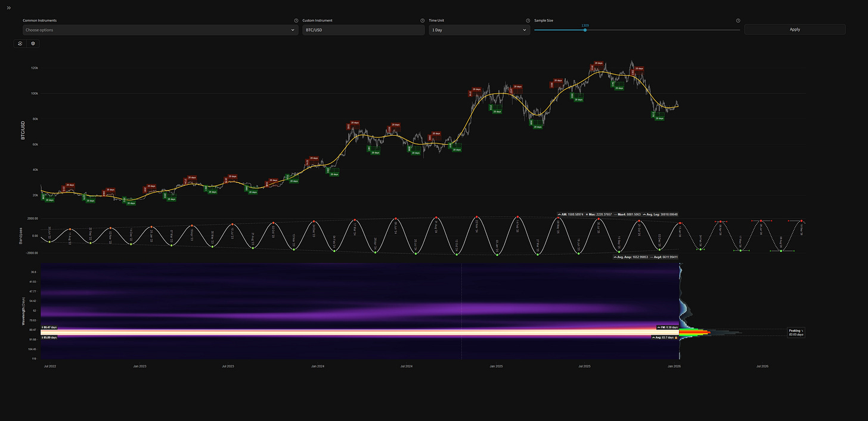
Task: Open help icon for Time Unit
Action: pyautogui.click(x=528, y=20)
